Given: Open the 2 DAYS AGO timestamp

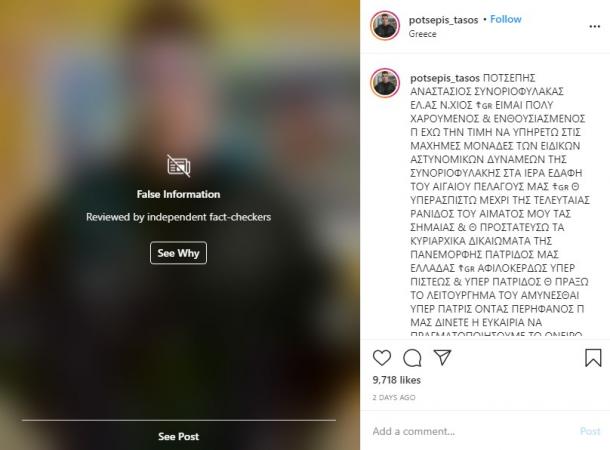Looking at the screenshot, I should (394, 397).
